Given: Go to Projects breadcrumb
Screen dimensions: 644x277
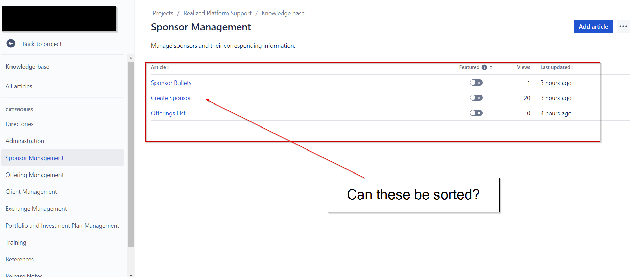Looking at the screenshot, I should click(x=163, y=13).
